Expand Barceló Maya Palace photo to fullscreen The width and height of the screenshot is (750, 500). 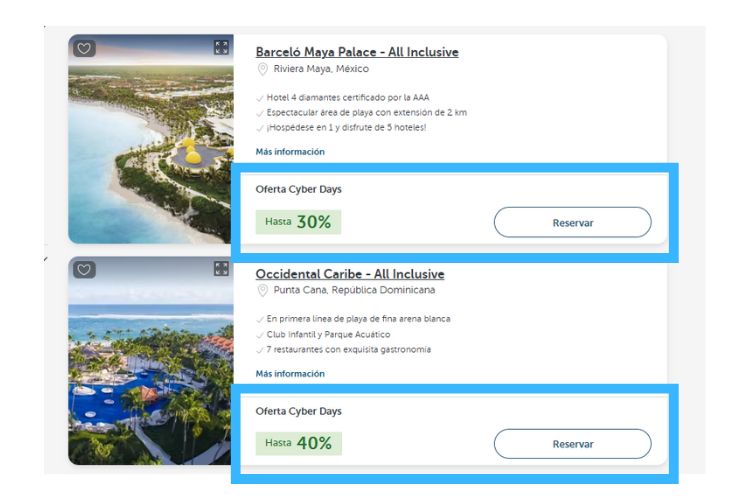221,48
